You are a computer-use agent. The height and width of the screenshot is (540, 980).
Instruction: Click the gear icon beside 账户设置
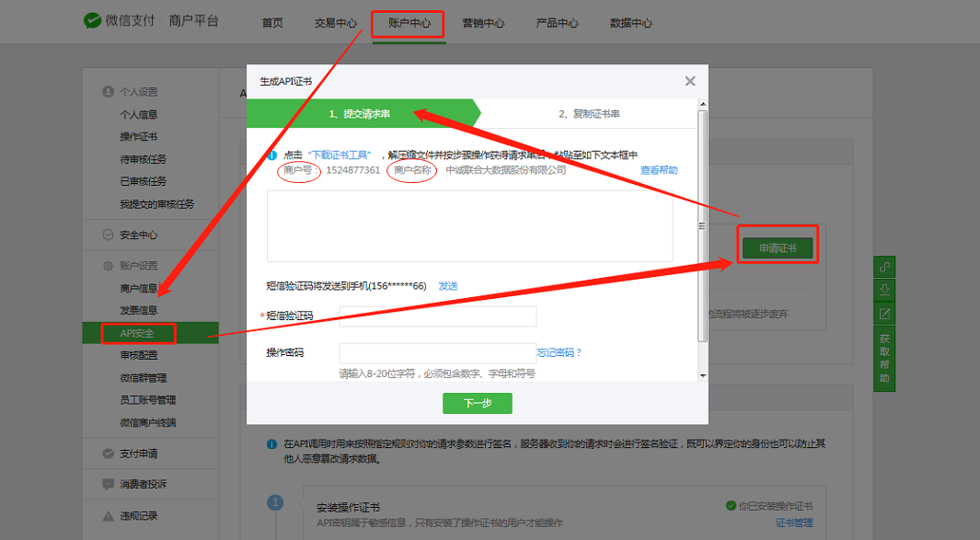108,264
